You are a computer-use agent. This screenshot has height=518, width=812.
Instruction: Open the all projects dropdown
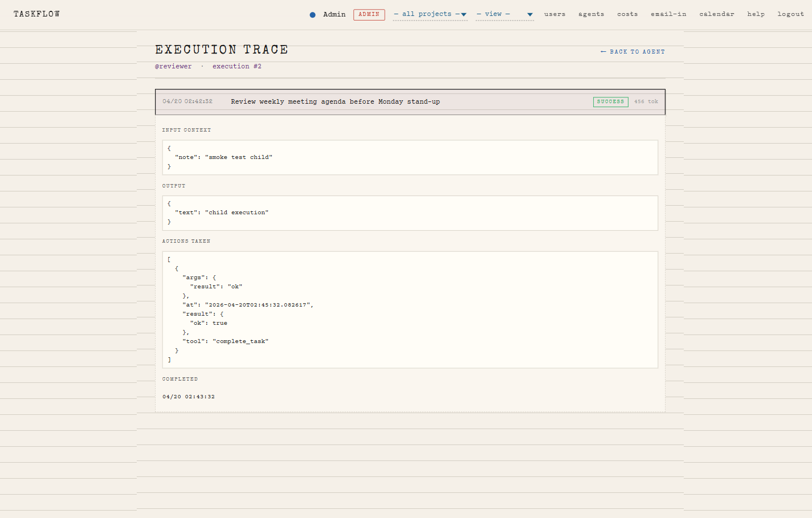point(430,14)
